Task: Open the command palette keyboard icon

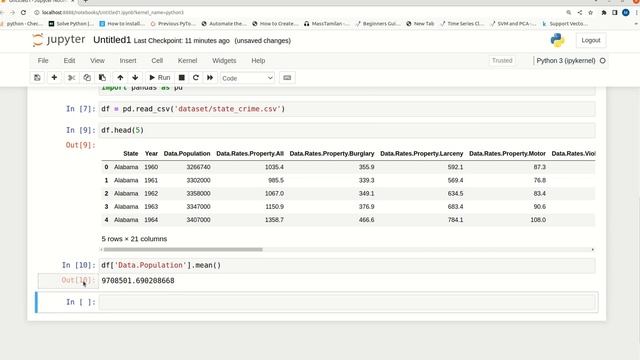Action: click(287, 78)
